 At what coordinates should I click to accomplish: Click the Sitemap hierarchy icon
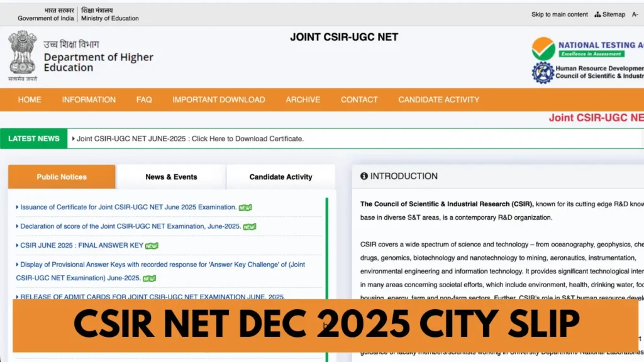click(x=597, y=14)
